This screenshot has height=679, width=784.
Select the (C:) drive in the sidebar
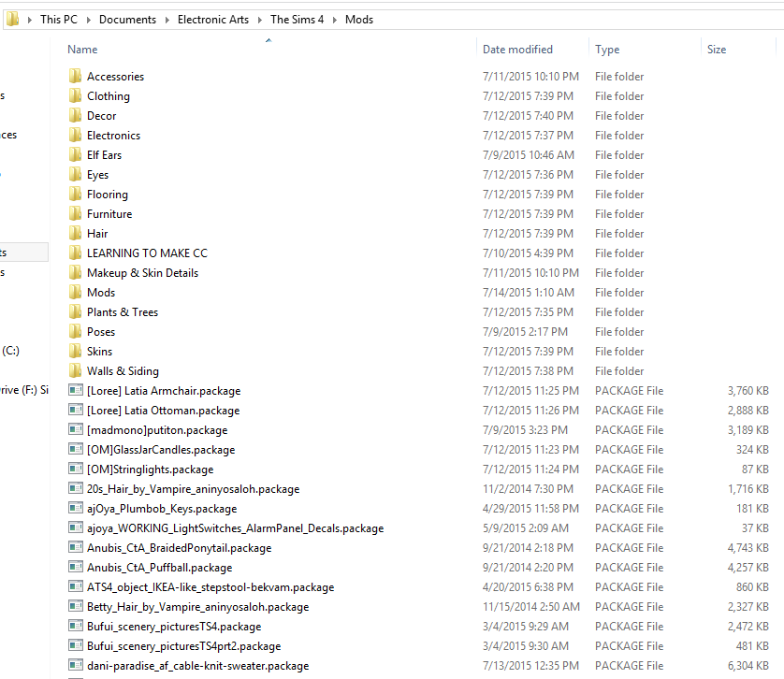click(x=10, y=351)
